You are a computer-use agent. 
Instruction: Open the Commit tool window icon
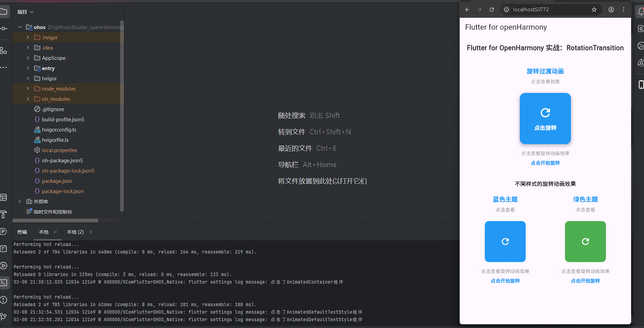pos(3,28)
